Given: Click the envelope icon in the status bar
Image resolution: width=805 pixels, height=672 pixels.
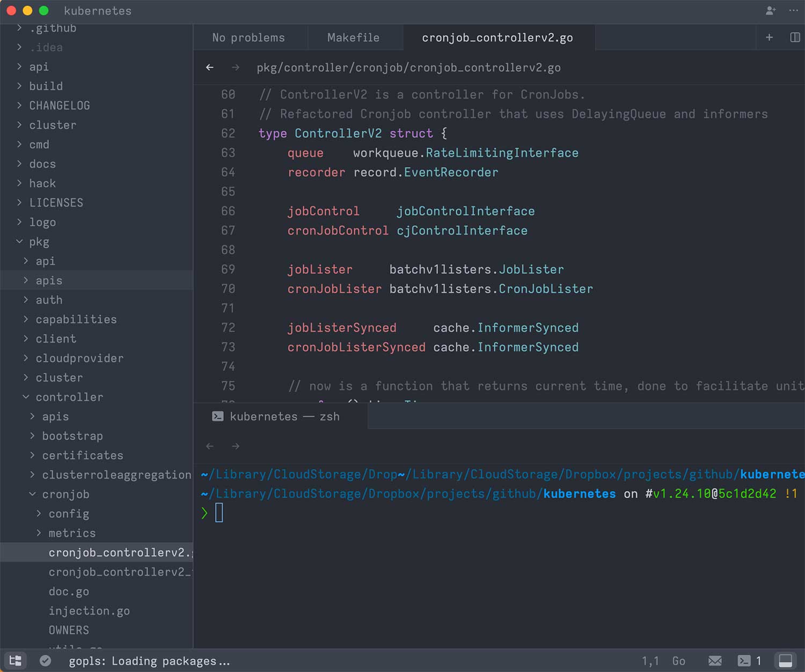Looking at the screenshot, I should [x=715, y=661].
